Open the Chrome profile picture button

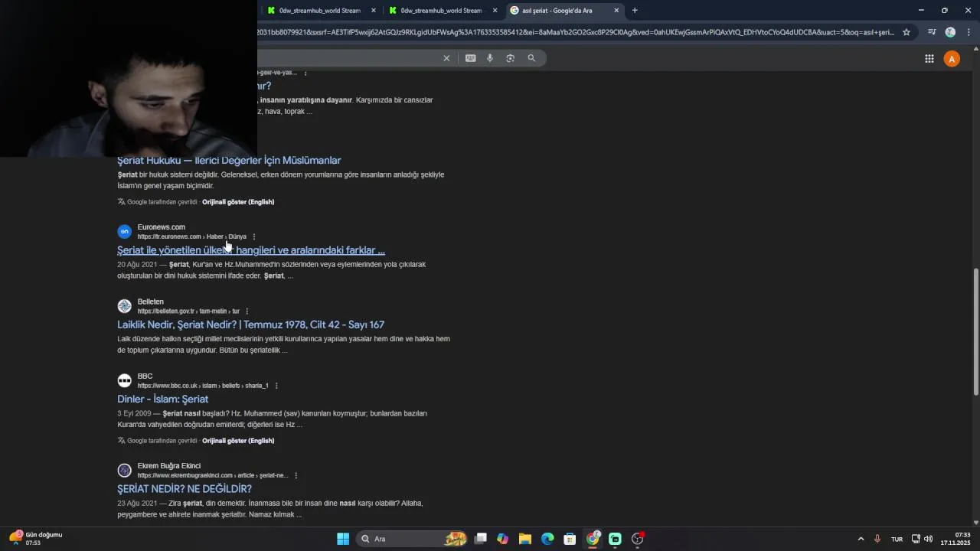coord(950,32)
